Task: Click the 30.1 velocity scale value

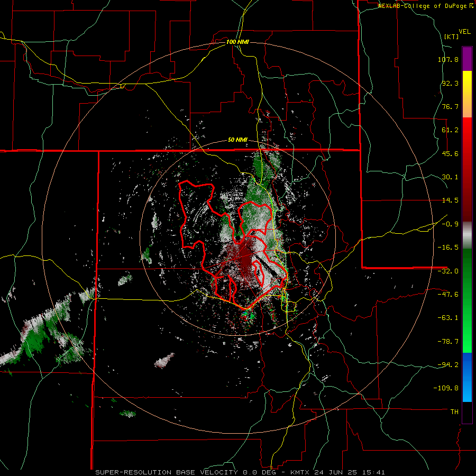Action: tap(450, 177)
